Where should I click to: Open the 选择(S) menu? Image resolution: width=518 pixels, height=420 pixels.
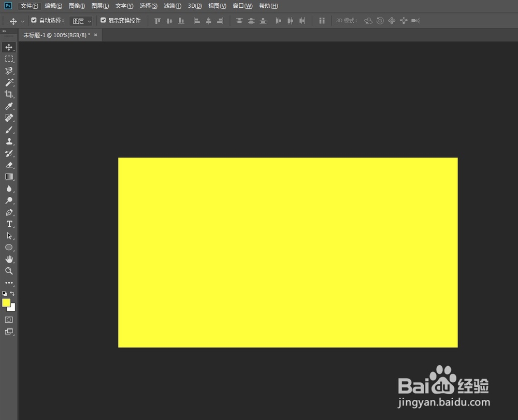point(148,6)
